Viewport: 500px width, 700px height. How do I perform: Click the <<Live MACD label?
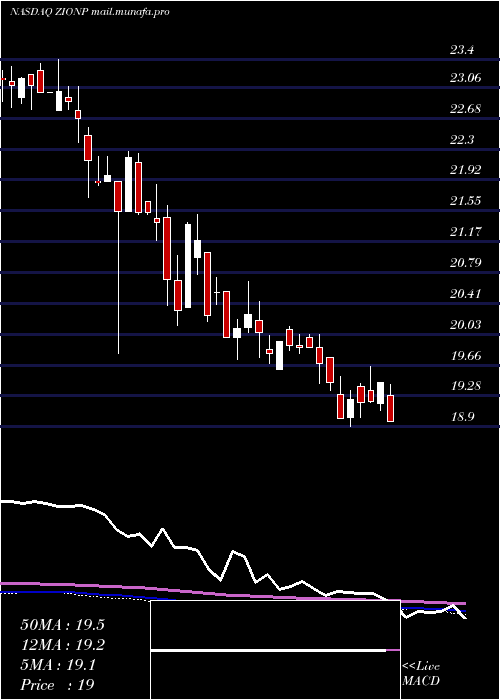point(421,674)
